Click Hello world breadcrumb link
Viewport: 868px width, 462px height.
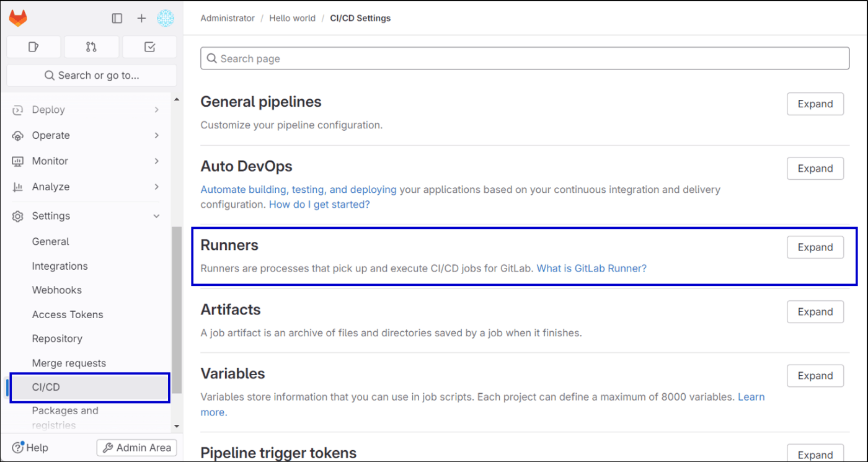tap(293, 18)
